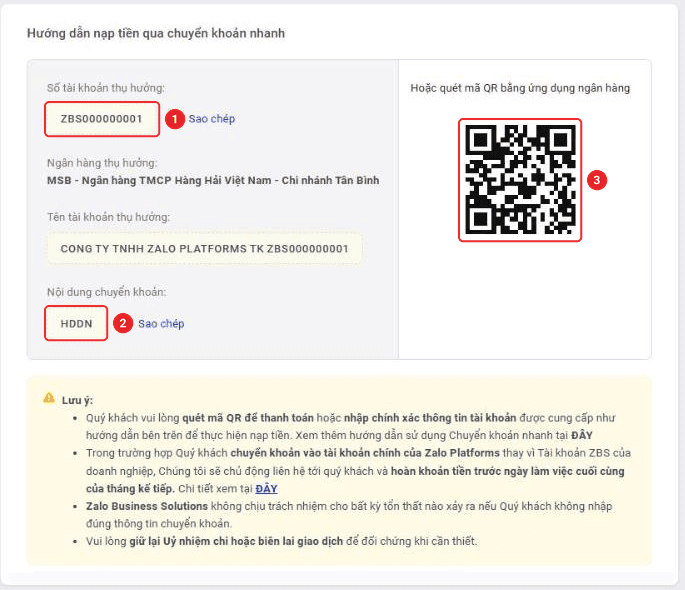Screen dimensions: 685x590
Task: Copy the transfer content HDDN with Sao chép
Action: point(161,324)
